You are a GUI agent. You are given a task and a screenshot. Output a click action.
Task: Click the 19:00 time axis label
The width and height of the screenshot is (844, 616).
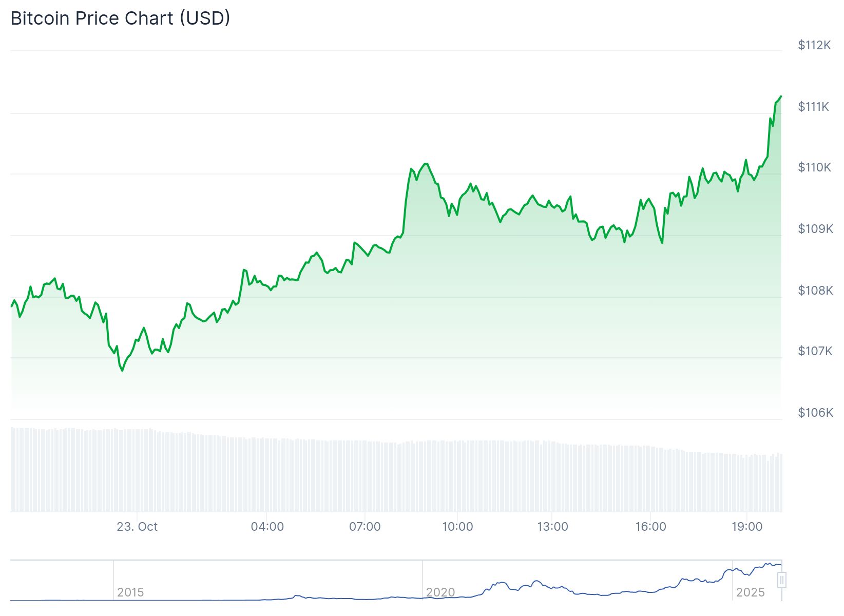pos(747,527)
